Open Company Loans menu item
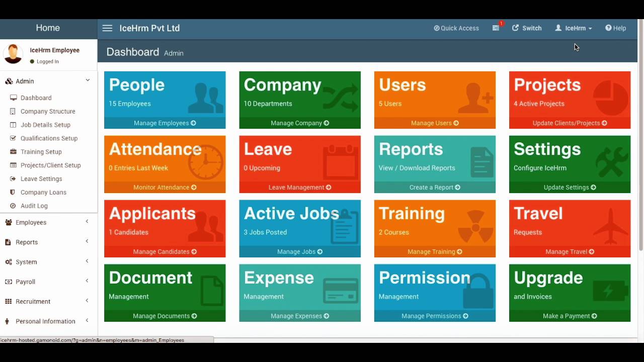 43,193
